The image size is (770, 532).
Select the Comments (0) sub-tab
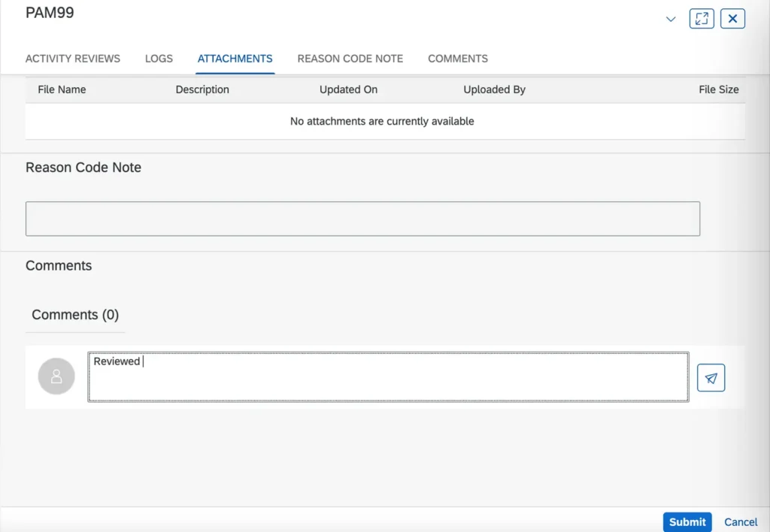pyautogui.click(x=75, y=315)
